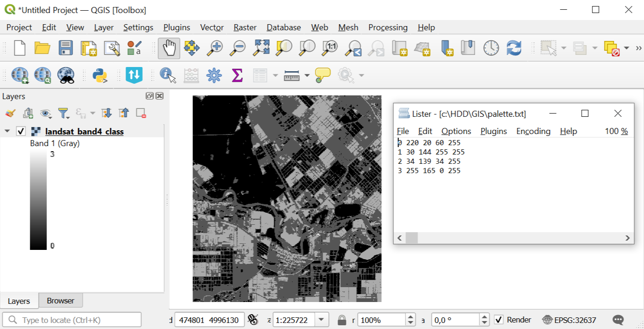Click Zoom Full extent icon

(x=262, y=48)
